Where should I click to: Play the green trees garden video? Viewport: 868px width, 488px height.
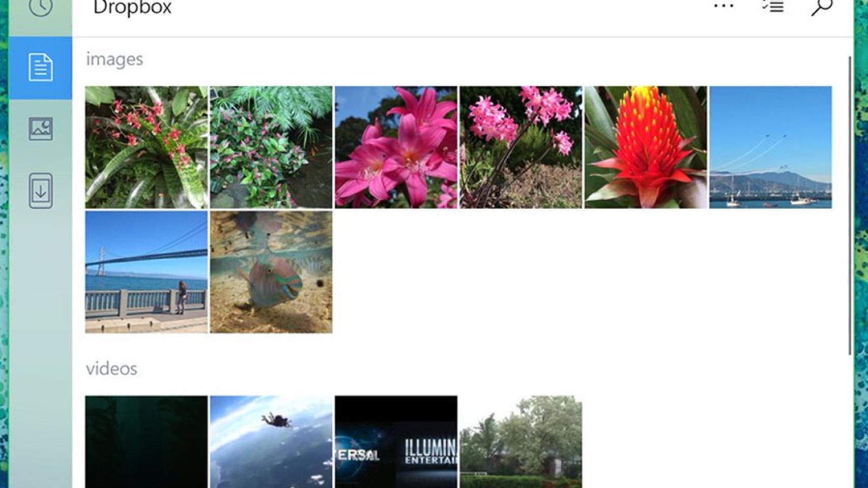point(521,442)
